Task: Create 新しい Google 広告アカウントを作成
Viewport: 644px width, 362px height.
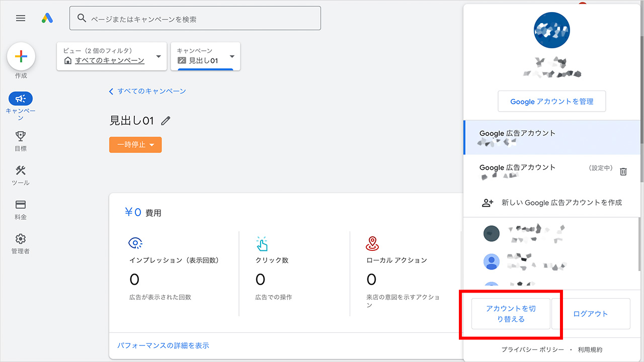Action: 552,203
